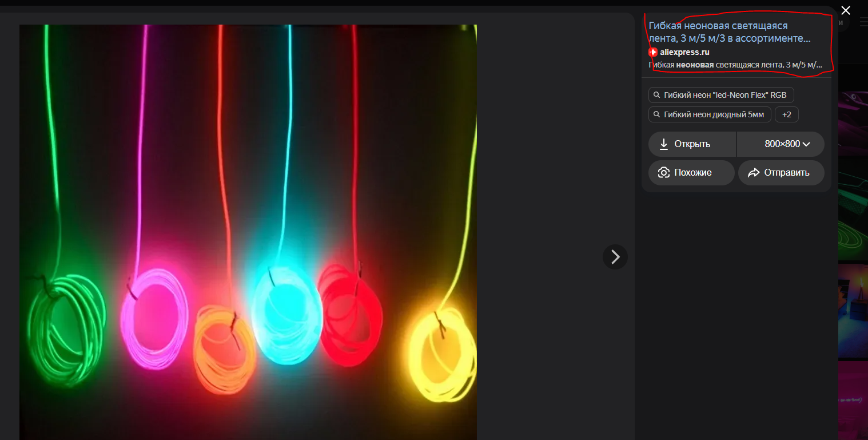Image resolution: width=868 pixels, height=440 pixels.
Task: Click the neon wire coils photo
Action: click(x=248, y=232)
